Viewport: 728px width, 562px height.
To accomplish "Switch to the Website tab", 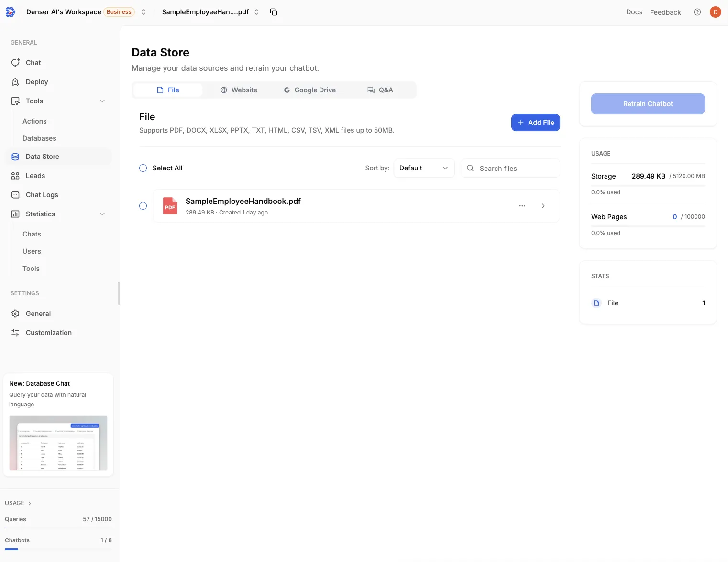I will (x=239, y=90).
